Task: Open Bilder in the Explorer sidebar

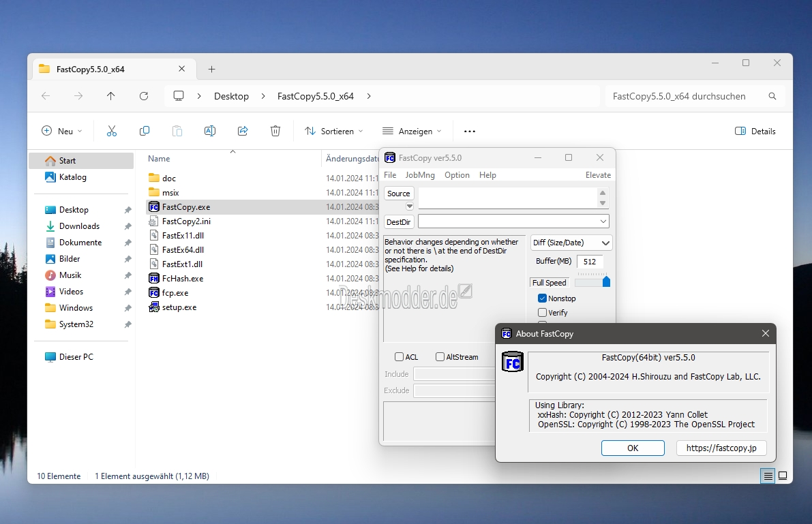Action: coord(70,259)
